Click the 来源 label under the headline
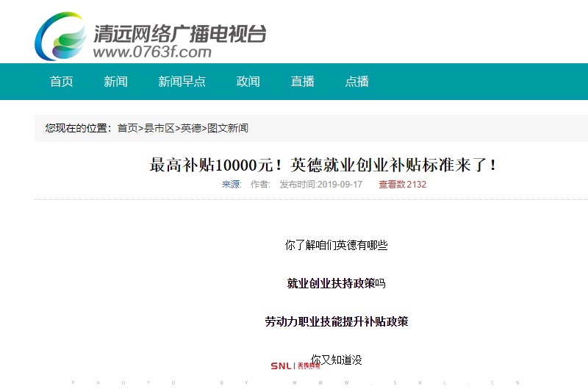The width and height of the screenshot is (588, 392). 232,185
